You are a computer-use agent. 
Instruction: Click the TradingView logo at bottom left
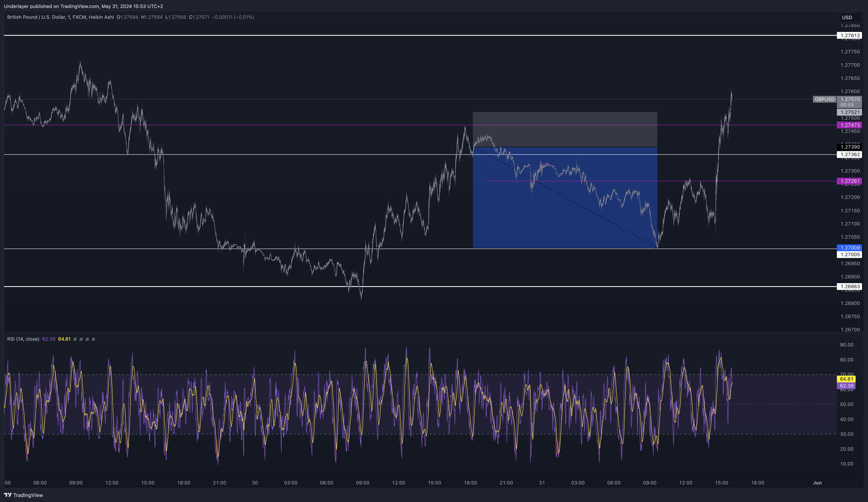pyautogui.click(x=23, y=495)
